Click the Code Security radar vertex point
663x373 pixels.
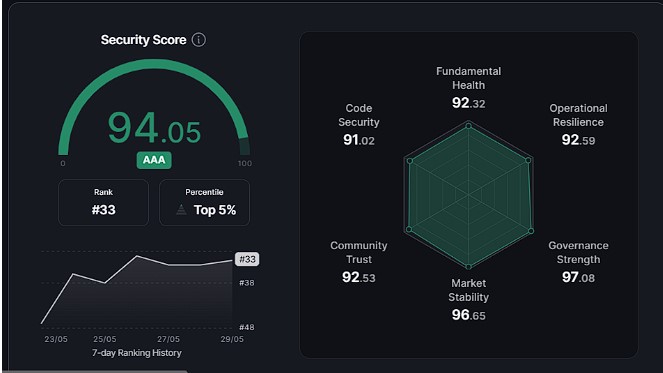pyautogui.click(x=409, y=161)
